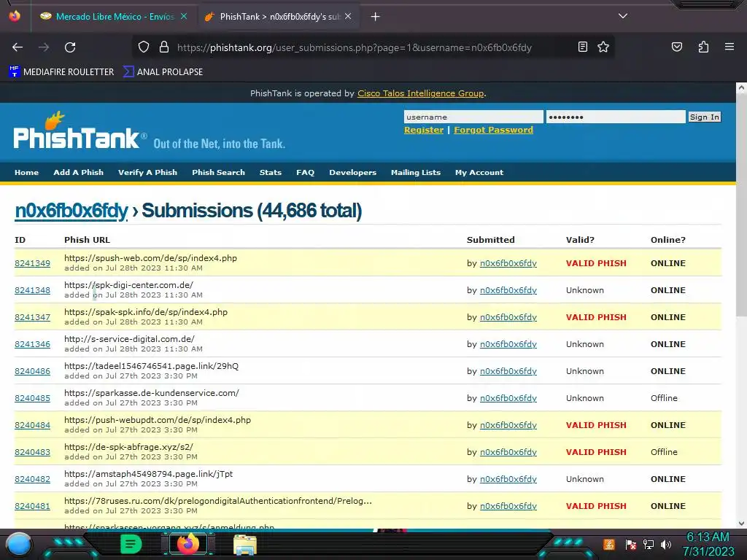Open Phish Search menu item
The height and width of the screenshot is (560, 747).
coord(218,172)
